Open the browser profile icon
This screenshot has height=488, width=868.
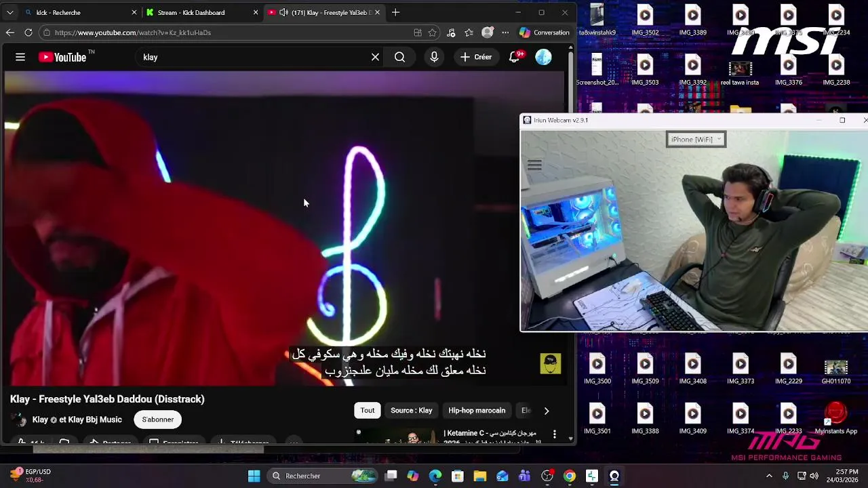coord(487,33)
